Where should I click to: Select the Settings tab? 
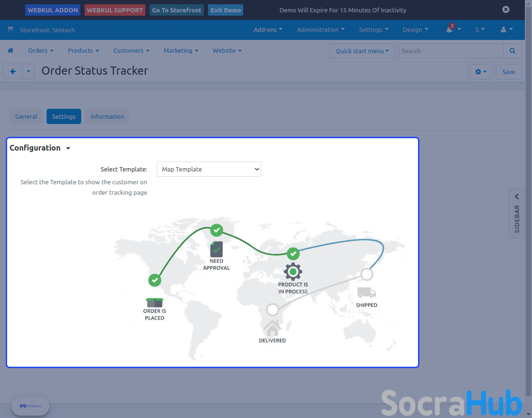[64, 116]
